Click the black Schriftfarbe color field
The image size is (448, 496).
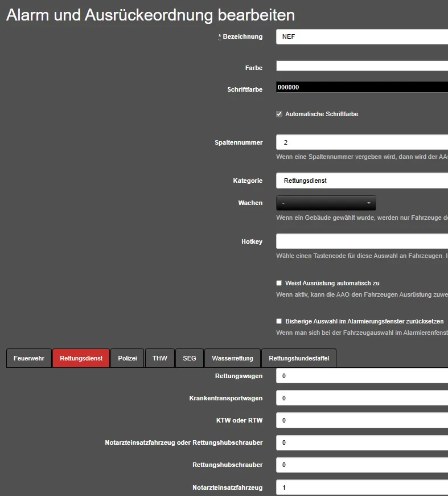click(x=361, y=87)
